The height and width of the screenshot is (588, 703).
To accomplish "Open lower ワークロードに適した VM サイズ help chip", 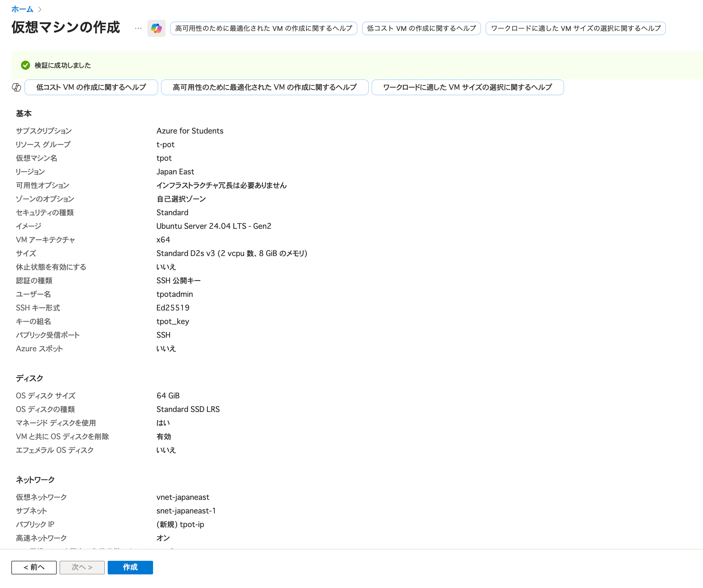I will 468,87.
